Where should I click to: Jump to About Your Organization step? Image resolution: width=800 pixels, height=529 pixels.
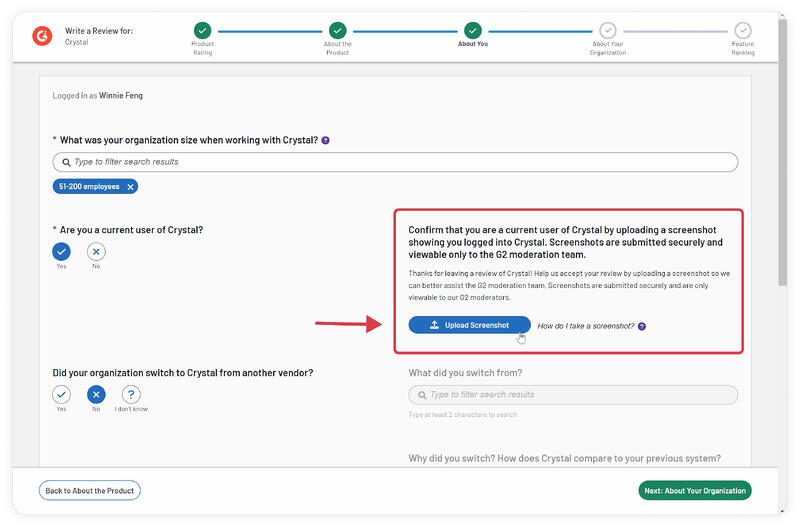pyautogui.click(x=607, y=31)
